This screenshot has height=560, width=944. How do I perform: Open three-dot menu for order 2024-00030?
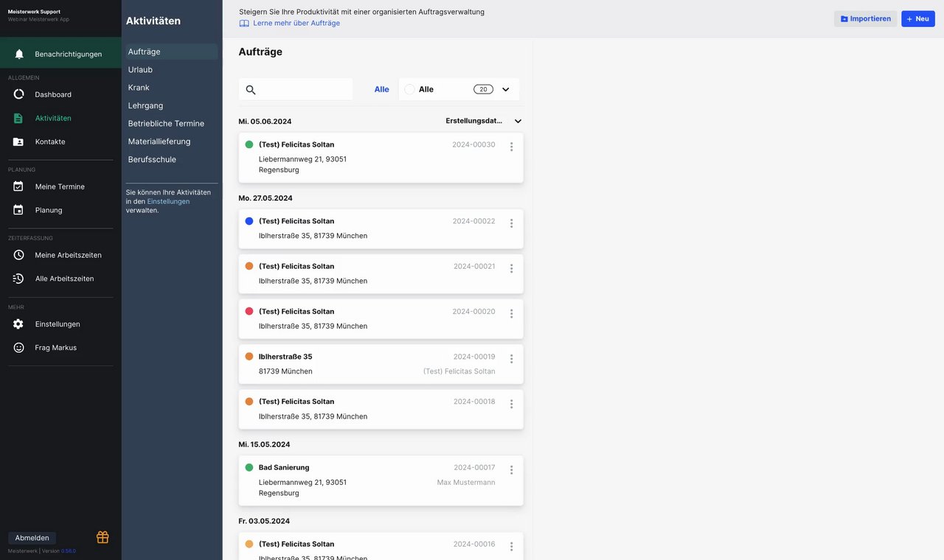pyautogui.click(x=511, y=147)
